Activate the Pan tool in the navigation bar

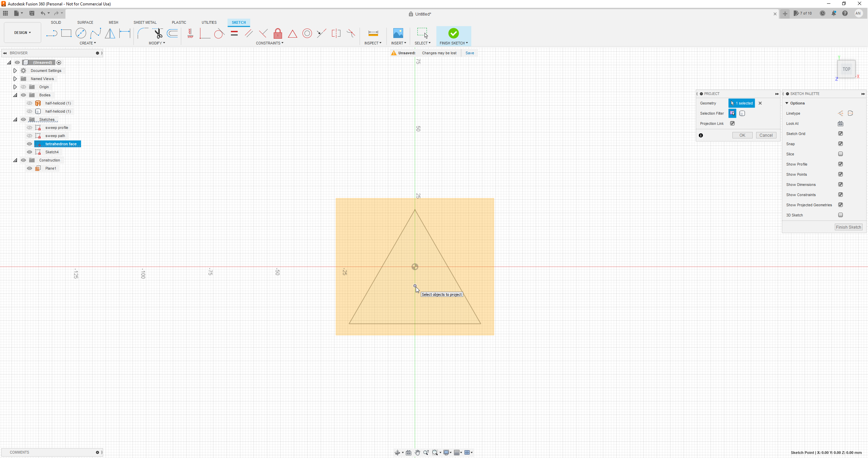pos(417,452)
